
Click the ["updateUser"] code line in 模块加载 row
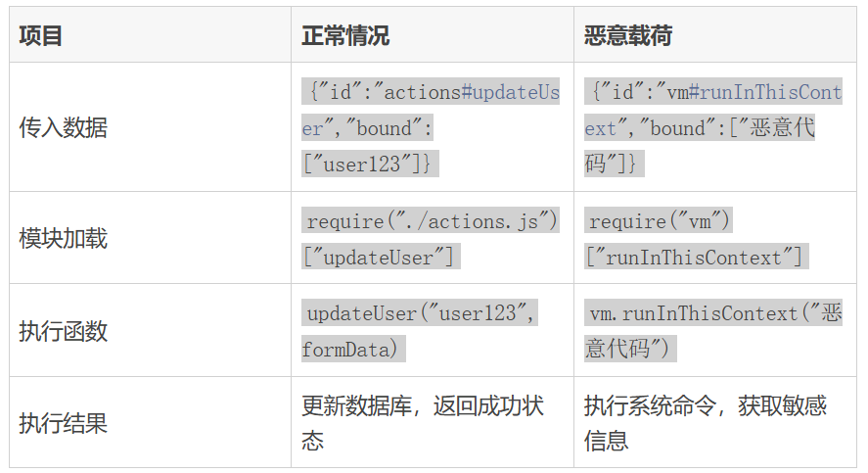(379, 258)
